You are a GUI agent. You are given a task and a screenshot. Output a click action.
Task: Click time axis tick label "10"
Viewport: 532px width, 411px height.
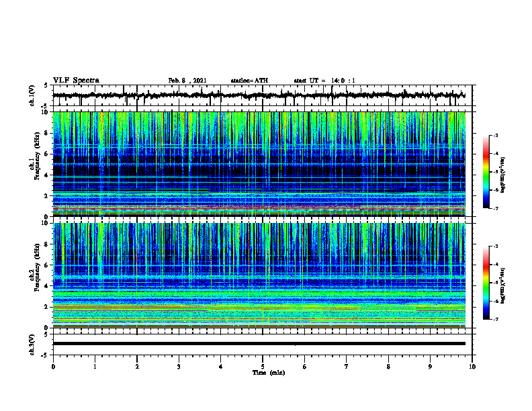tap(472, 367)
